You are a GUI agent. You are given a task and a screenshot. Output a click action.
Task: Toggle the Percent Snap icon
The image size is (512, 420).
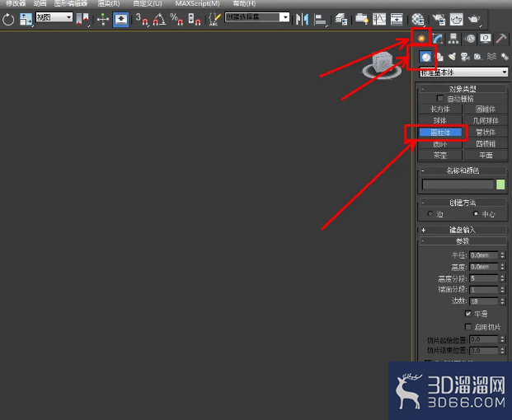[x=176, y=19]
